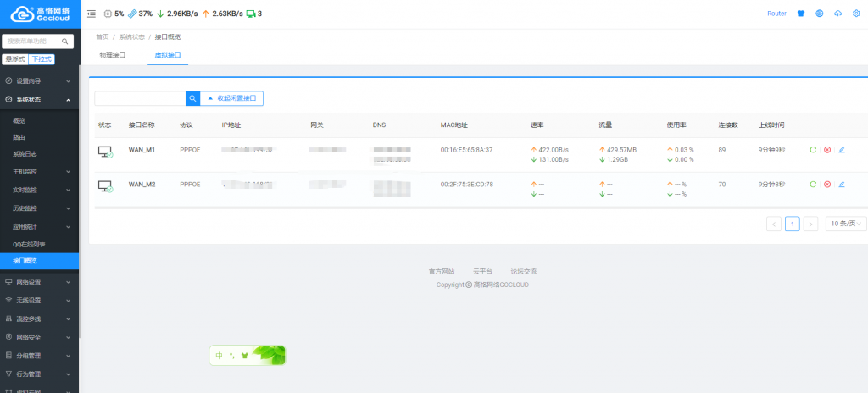
Task: Click the interface search input field
Action: pos(140,98)
